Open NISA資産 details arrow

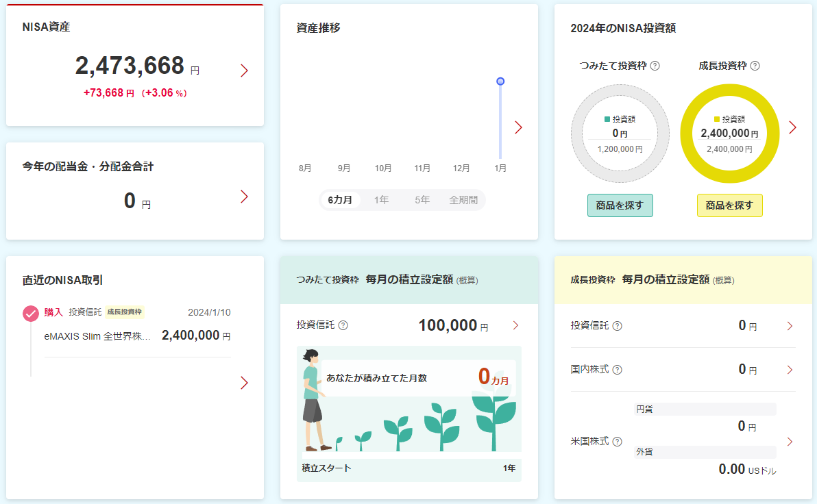(244, 71)
